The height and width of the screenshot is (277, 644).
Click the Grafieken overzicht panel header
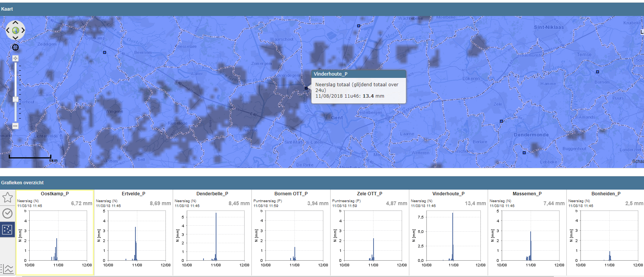[322, 182]
